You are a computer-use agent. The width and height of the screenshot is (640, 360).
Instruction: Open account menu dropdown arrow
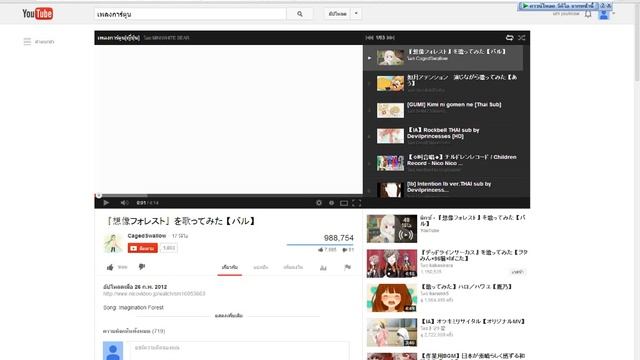pos(613,14)
